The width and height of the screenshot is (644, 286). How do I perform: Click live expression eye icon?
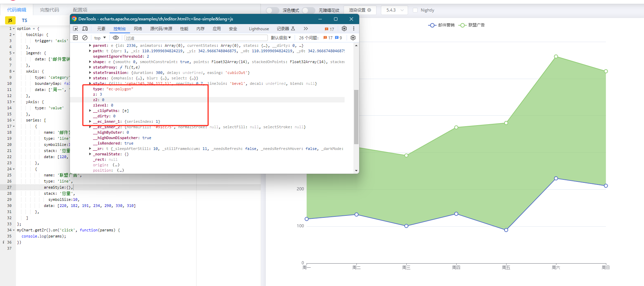(116, 38)
